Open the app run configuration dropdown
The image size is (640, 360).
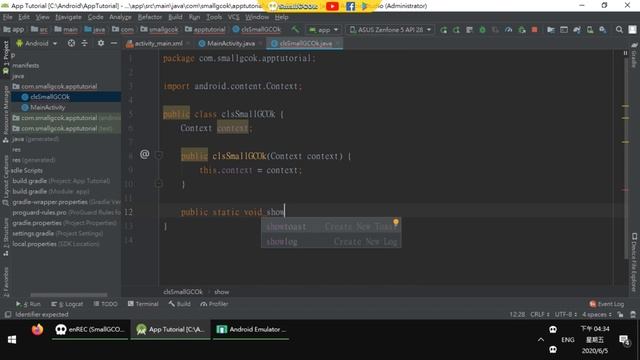(x=324, y=30)
